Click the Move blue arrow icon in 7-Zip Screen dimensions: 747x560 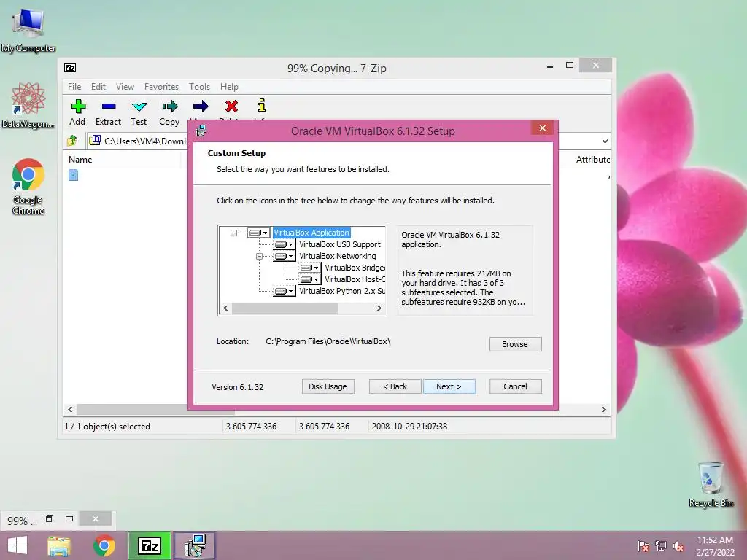pos(201,106)
